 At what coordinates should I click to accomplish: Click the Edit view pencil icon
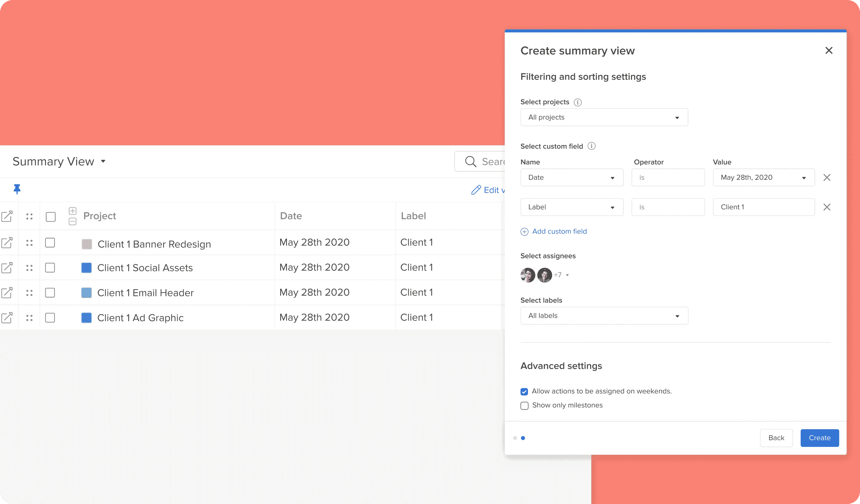476,190
